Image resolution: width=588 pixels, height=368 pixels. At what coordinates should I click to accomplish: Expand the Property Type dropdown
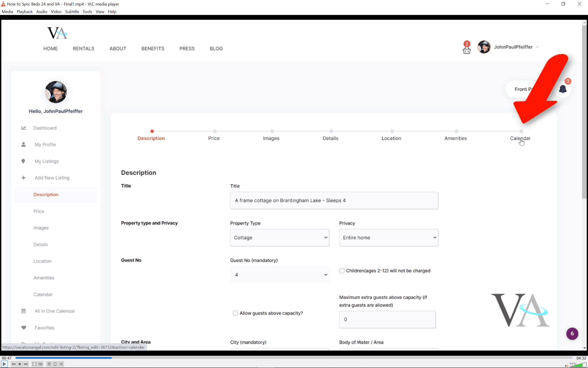coord(279,237)
